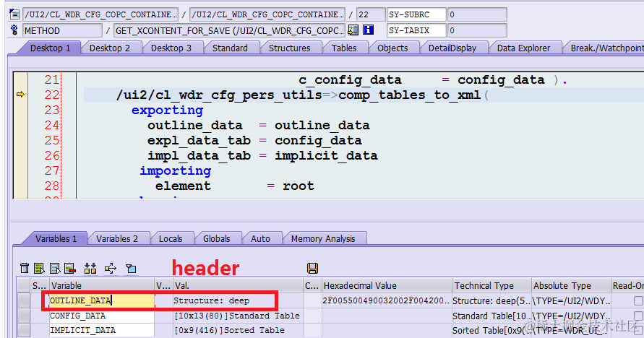Click the IMPLICIT_DATA variable cell
Image resolution: width=644 pixels, height=338 pixels.
101,330
